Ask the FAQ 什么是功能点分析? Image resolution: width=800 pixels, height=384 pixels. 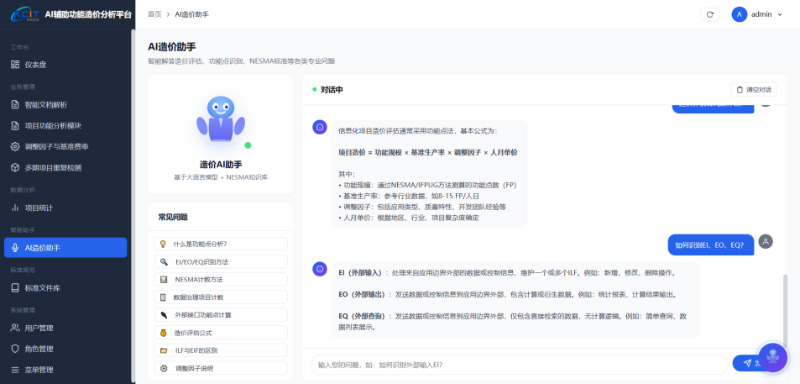[x=220, y=244]
